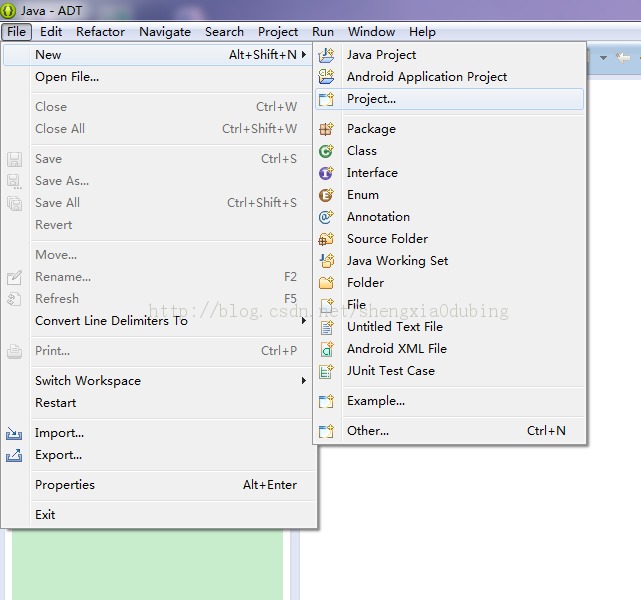Choose Interface from New submenu
Screen dimensions: 641x600
(x=450, y=173)
